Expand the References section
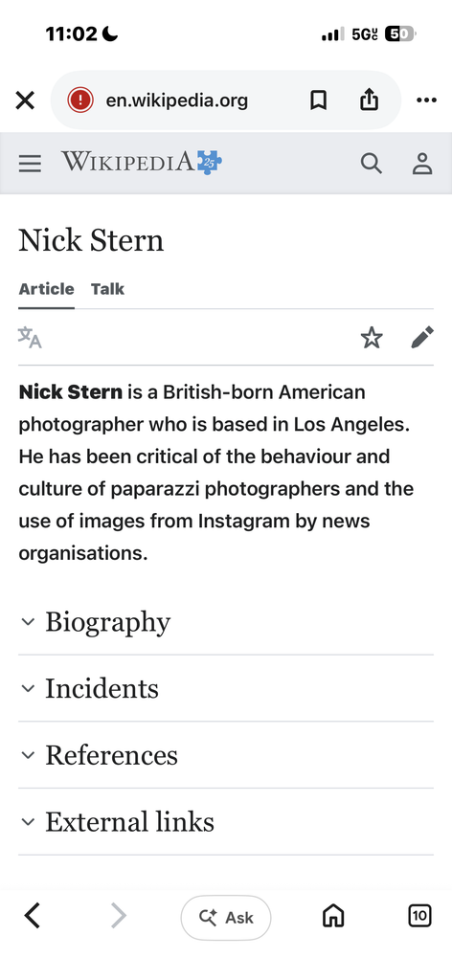Image resolution: width=452 pixels, height=980 pixels. [226, 755]
